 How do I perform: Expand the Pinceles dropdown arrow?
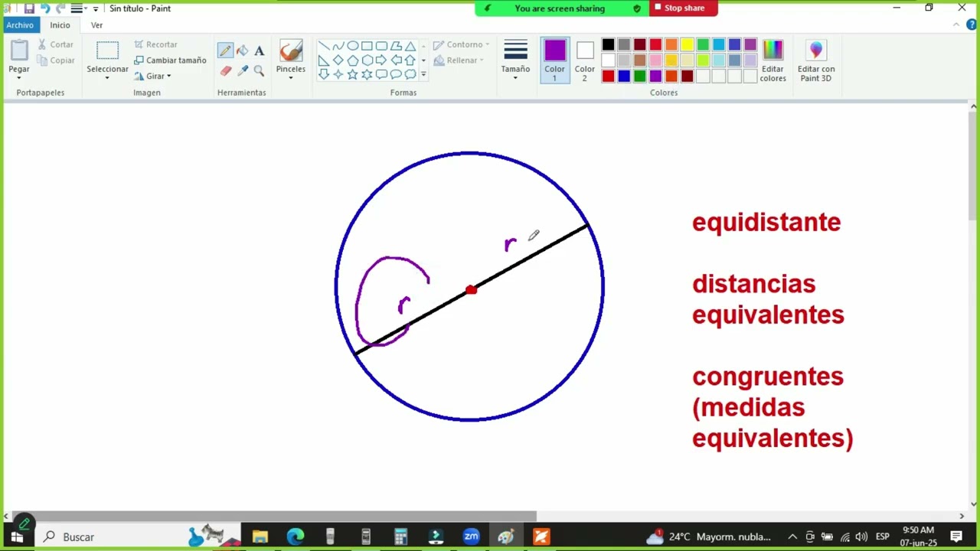[x=291, y=78]
